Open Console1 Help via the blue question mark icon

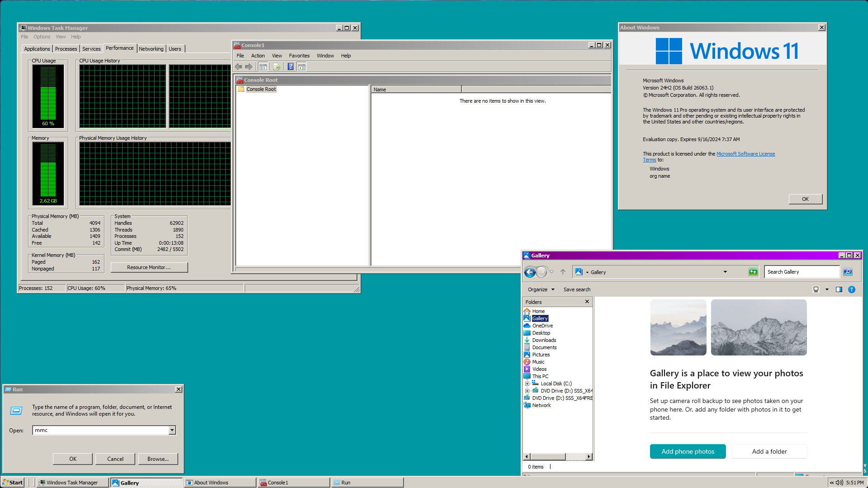290,67
